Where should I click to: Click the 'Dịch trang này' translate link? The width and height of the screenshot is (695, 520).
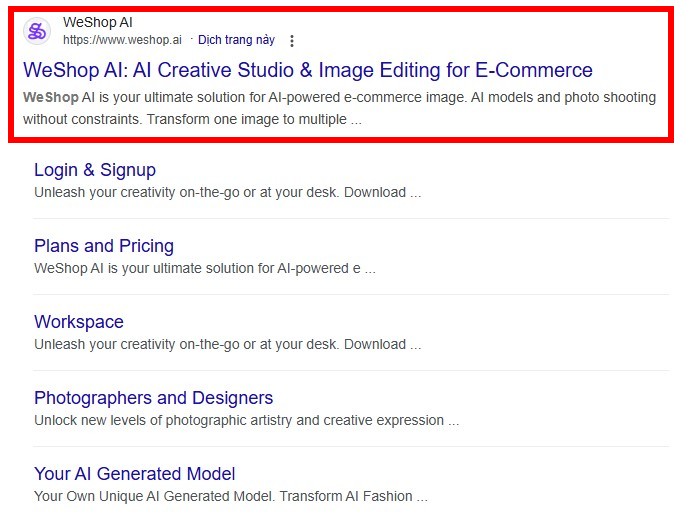236,40
